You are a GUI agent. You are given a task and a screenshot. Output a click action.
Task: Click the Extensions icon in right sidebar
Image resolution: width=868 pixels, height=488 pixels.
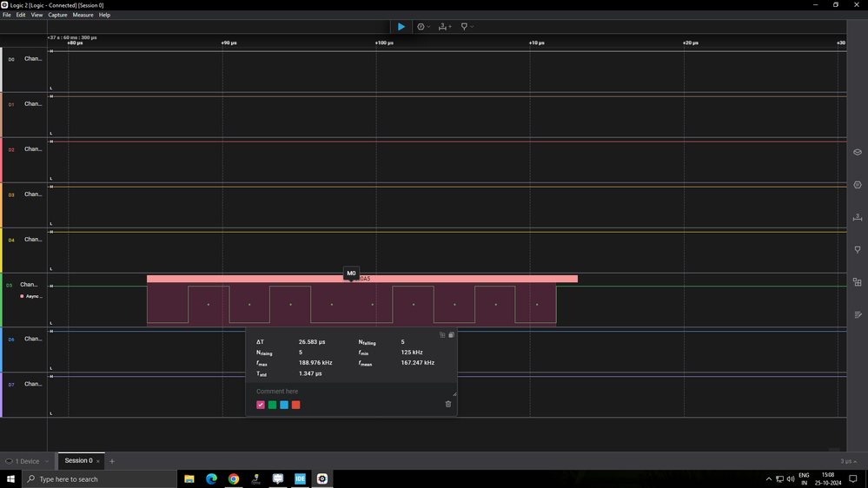point(858,282)
